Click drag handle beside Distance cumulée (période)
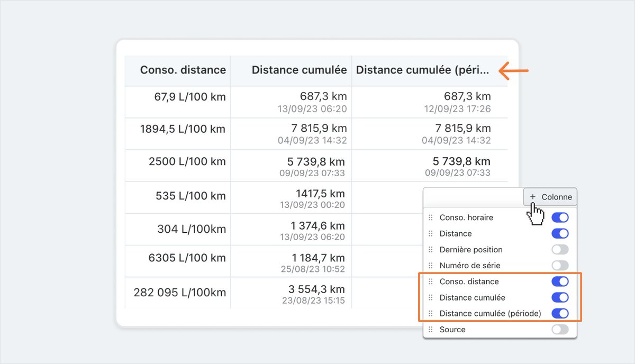Image resolution: width=635 pixels, height=364 pixels. tap(430, 313)
